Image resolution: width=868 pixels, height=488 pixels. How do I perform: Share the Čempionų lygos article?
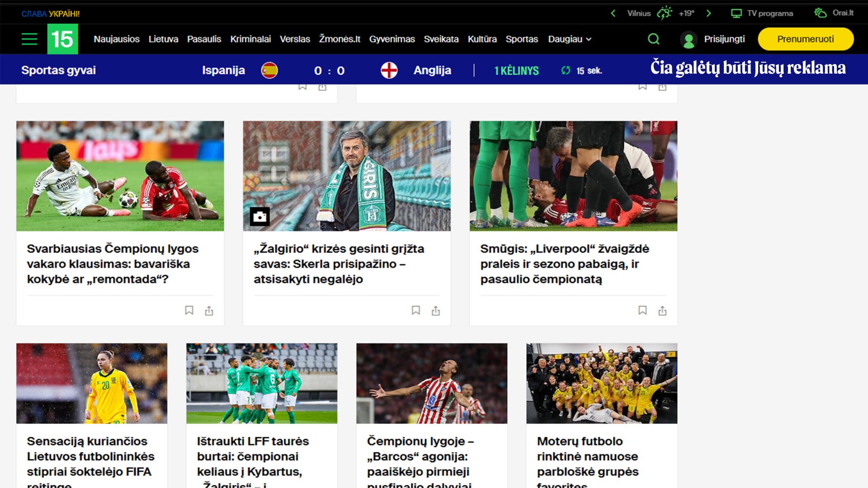point(209,310)
